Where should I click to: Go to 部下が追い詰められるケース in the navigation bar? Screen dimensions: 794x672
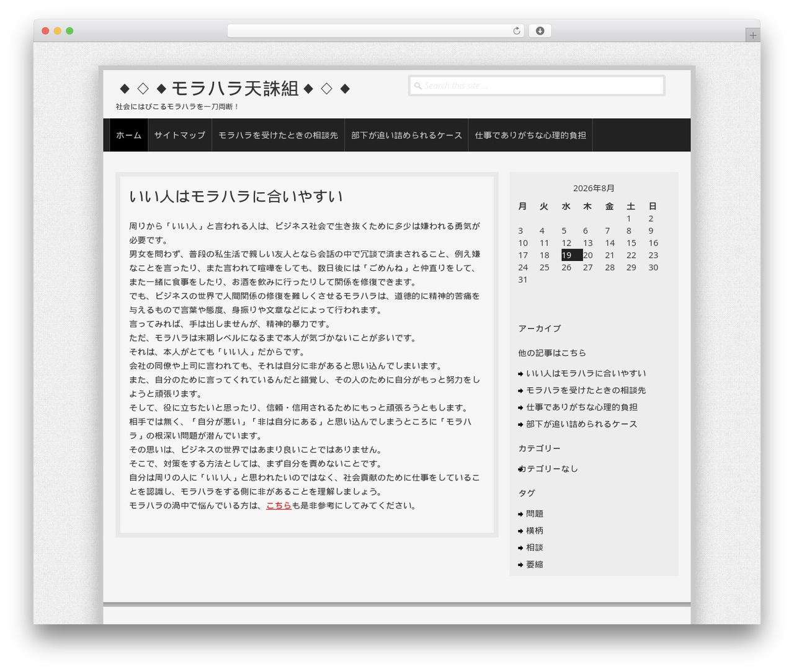point(406,135)
